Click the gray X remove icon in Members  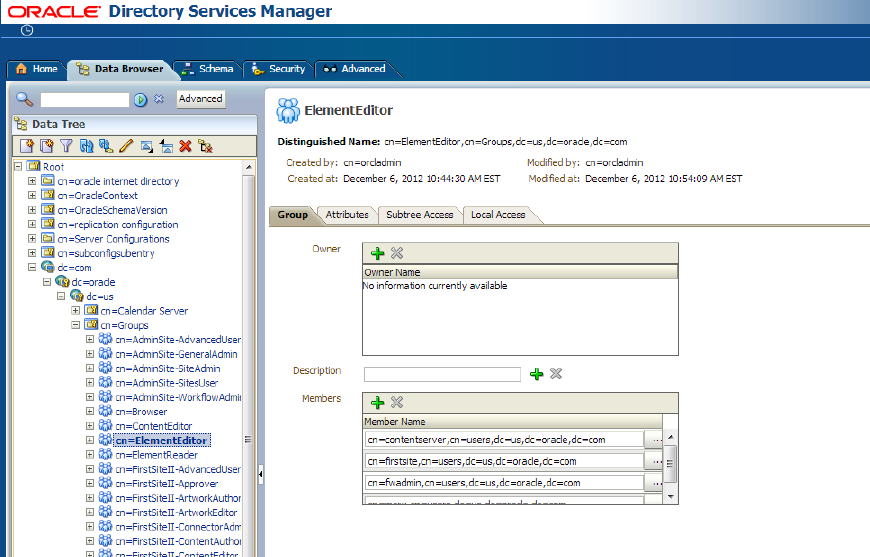397,402
